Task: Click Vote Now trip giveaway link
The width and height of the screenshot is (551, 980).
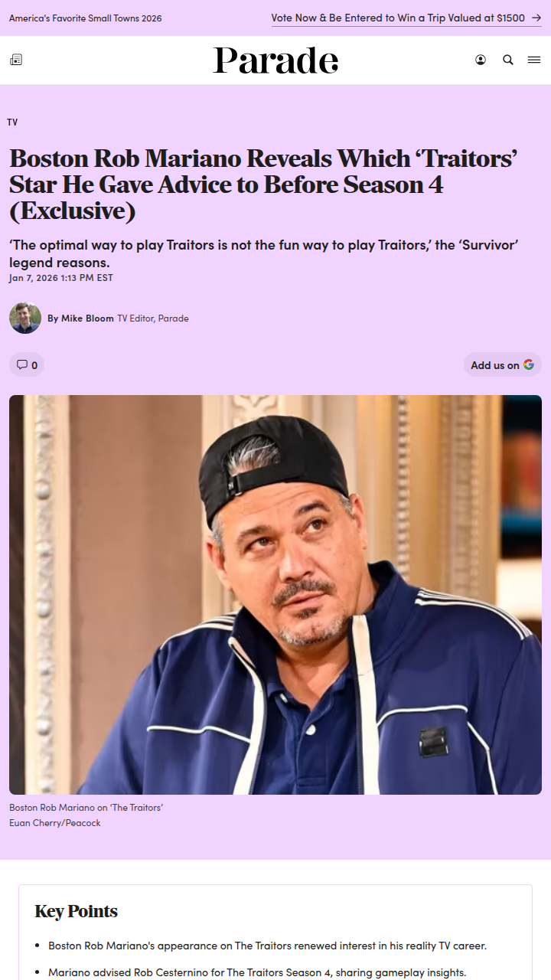Action: tap(406, 18)
